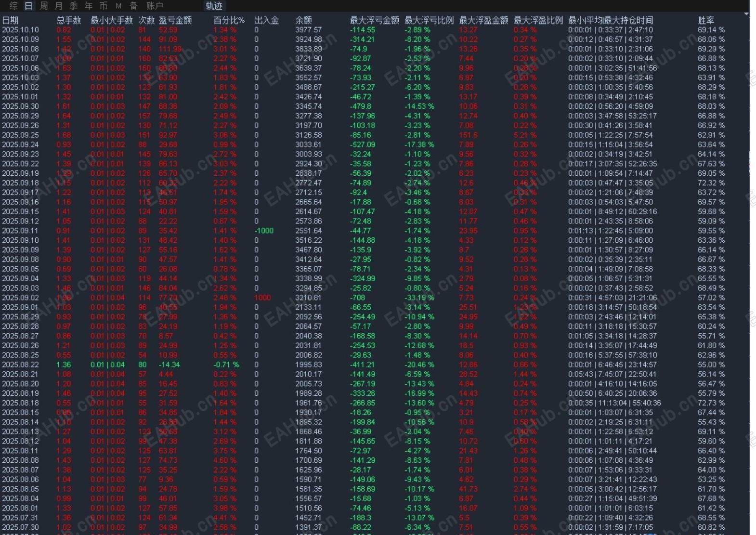Click the balance value 3924.98
The image size is (756, 535).
(x=309, y=39)
